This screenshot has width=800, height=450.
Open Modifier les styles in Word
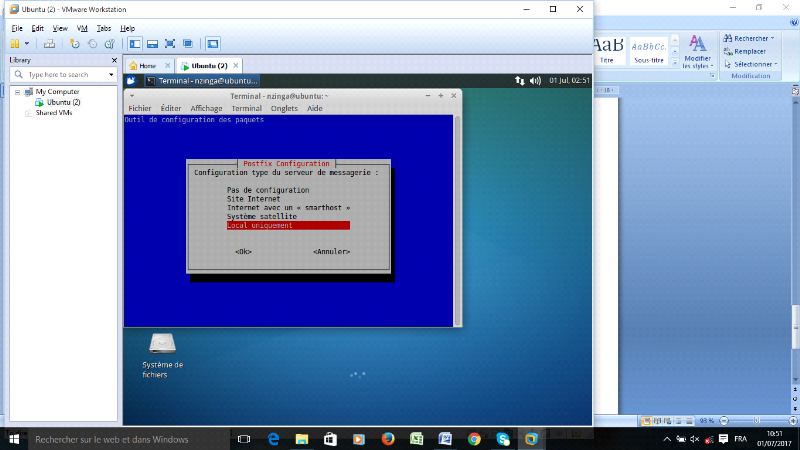(697, 52)
